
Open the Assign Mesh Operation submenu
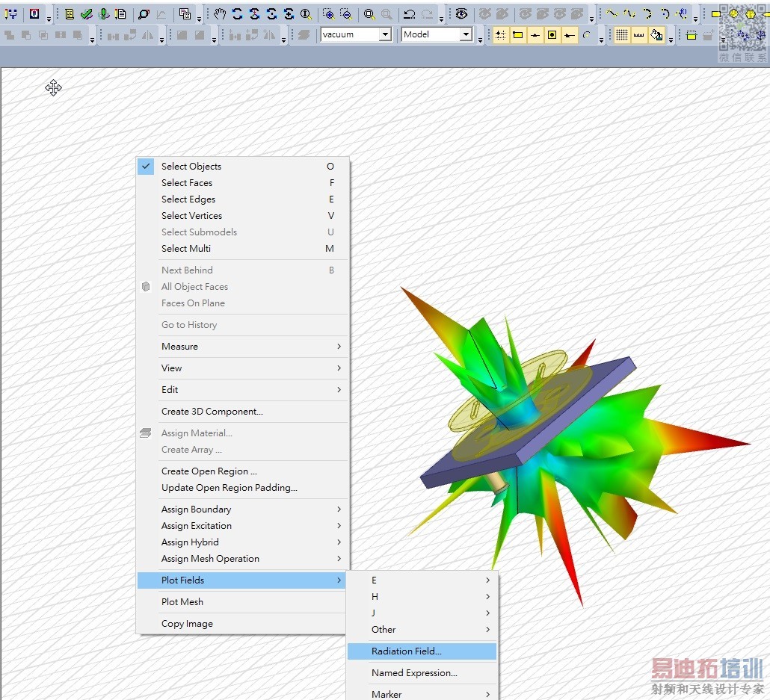coord(242,559)
